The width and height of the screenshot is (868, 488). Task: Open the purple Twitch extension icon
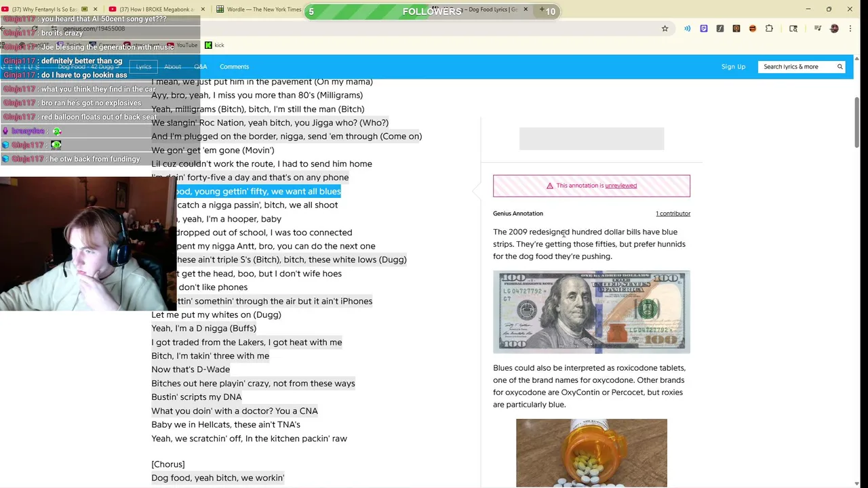click(703, 28)
